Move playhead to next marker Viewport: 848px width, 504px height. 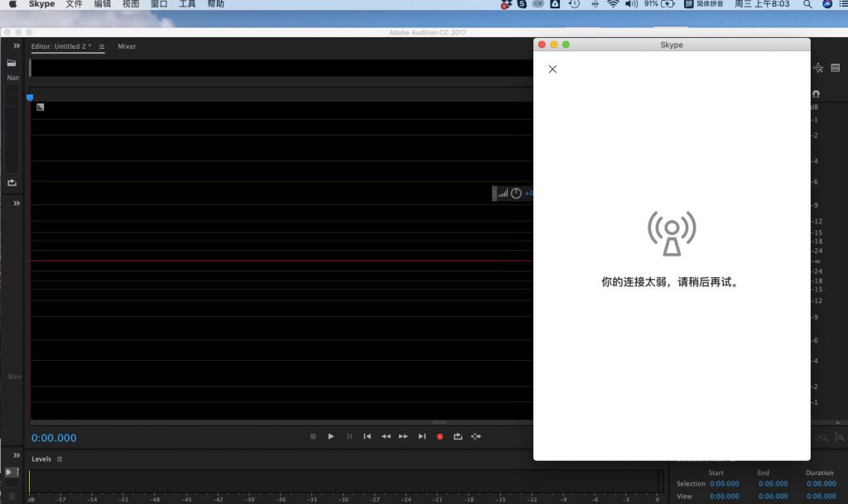[422, 436]
